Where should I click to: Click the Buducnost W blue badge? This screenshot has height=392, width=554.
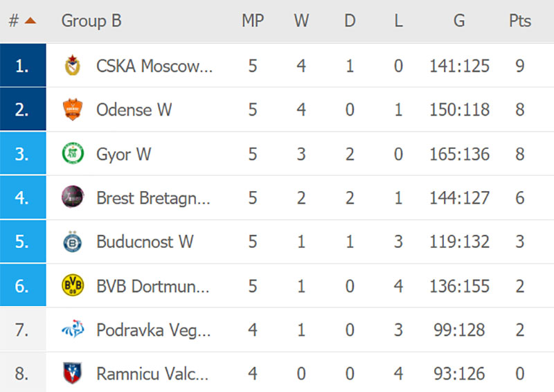pyautogui.click(x=73, y=242)
